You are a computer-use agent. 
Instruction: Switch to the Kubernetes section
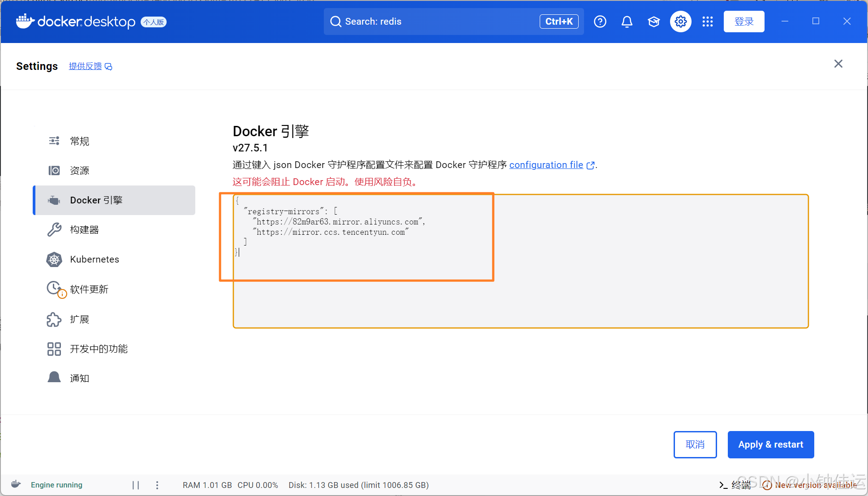(x=114, y=259)
